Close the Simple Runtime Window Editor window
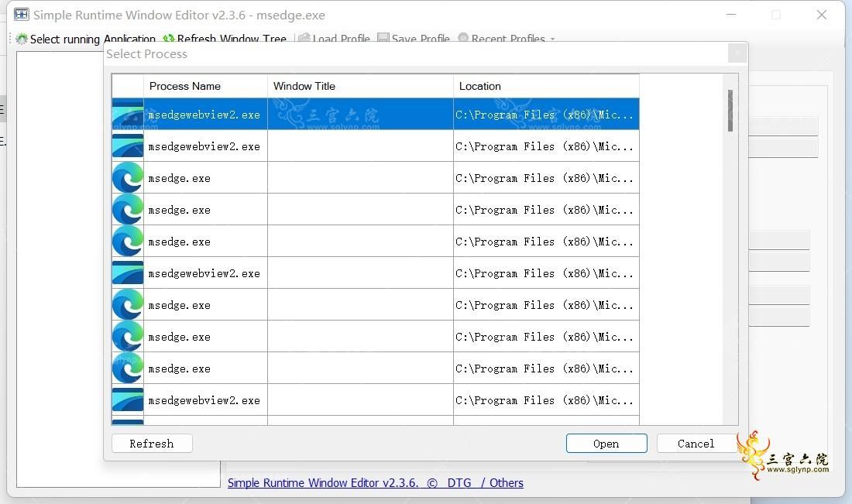 point(822,15)
